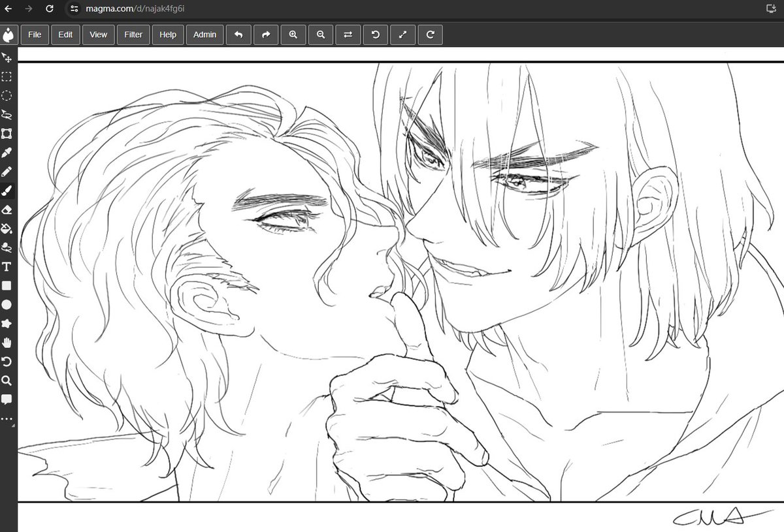This screenshot has width=784, height=532.
Task: Click the Redo arrow button
Action: 266,35
